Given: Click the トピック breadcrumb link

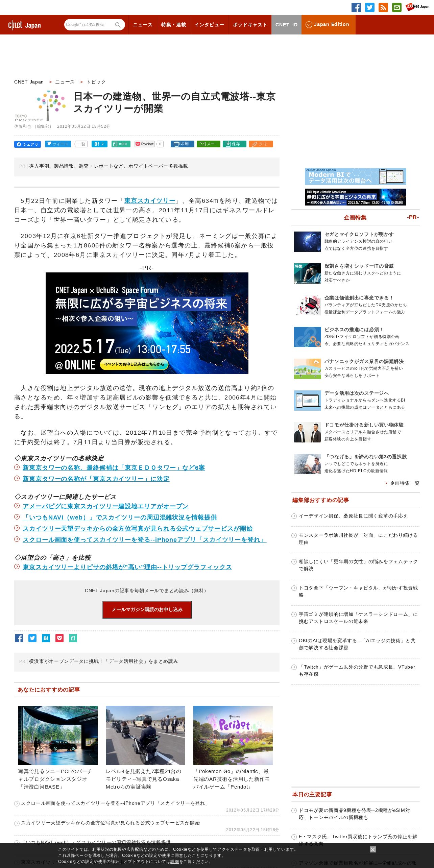Looking at the screenshot, I should 96,82.
